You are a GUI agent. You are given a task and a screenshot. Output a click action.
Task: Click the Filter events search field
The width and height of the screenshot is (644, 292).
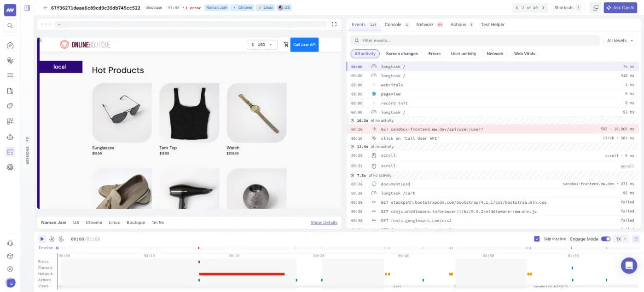tap(475, 40)
